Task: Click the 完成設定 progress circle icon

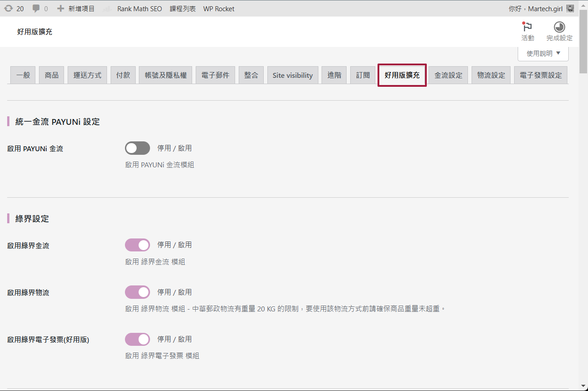Action: tap(559, 27)
